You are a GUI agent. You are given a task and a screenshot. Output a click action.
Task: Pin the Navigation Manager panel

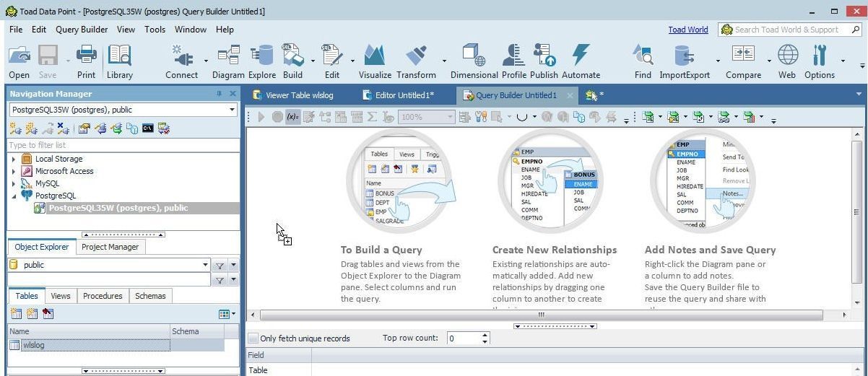220,94
